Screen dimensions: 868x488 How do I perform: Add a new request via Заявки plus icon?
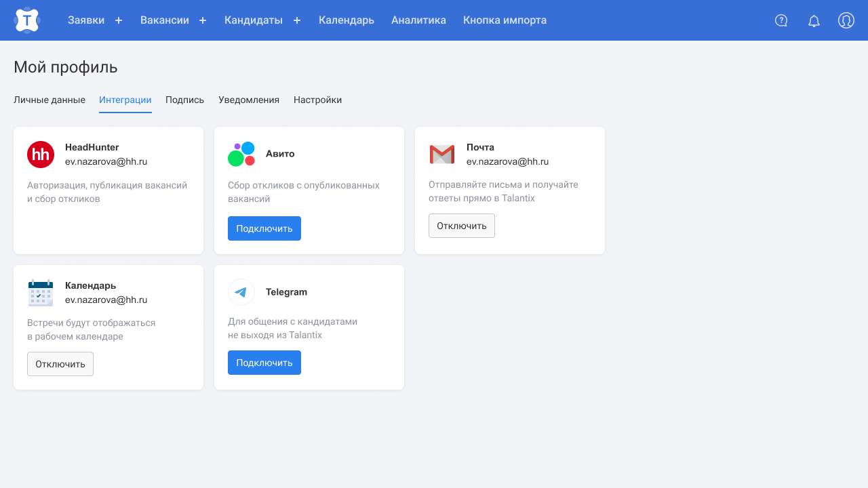coord(119,20)
